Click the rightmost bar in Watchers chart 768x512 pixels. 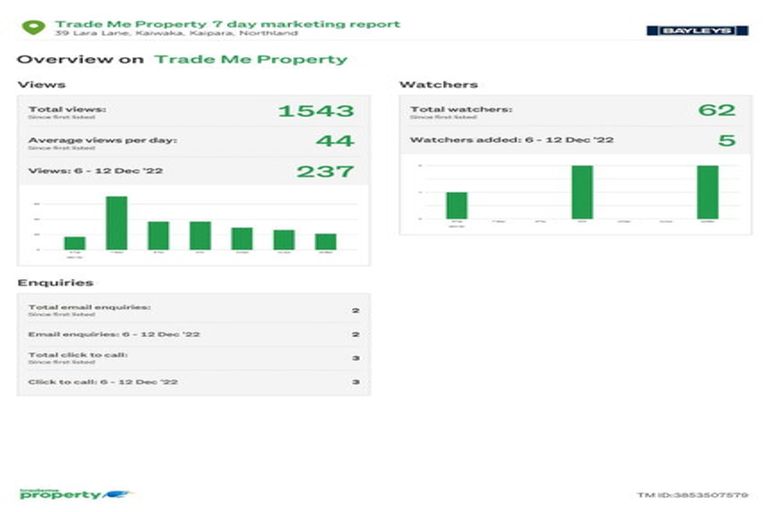point(707,192)
